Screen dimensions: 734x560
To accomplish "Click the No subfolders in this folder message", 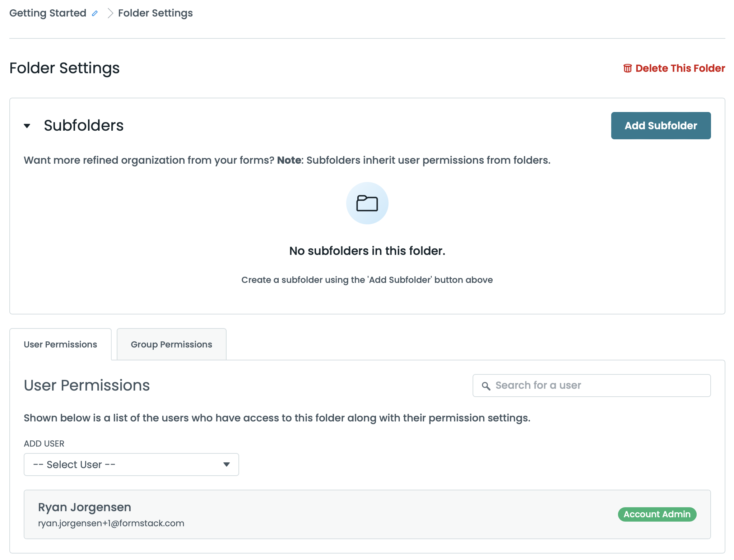I will pyautogui.click(x=367, y=251).
